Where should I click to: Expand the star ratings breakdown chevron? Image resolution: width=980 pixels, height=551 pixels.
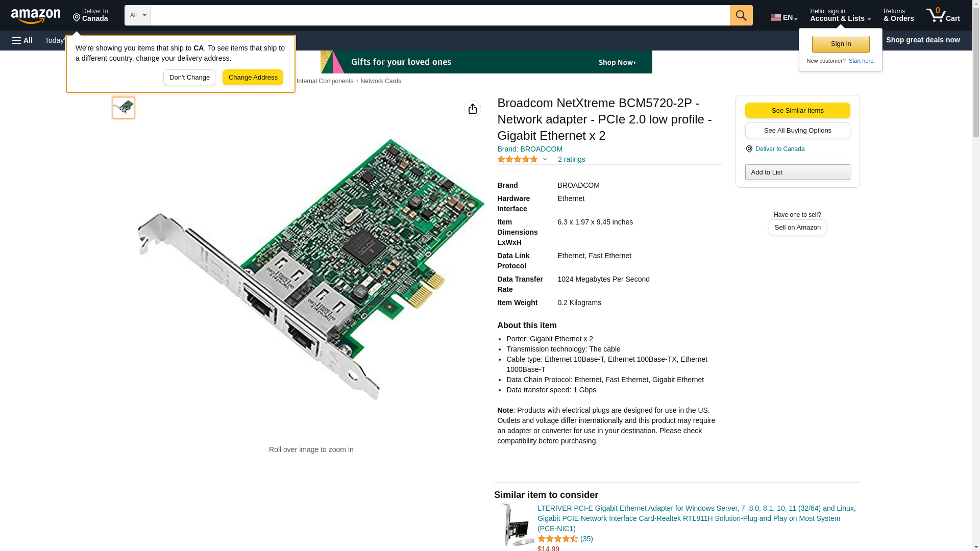545,159
